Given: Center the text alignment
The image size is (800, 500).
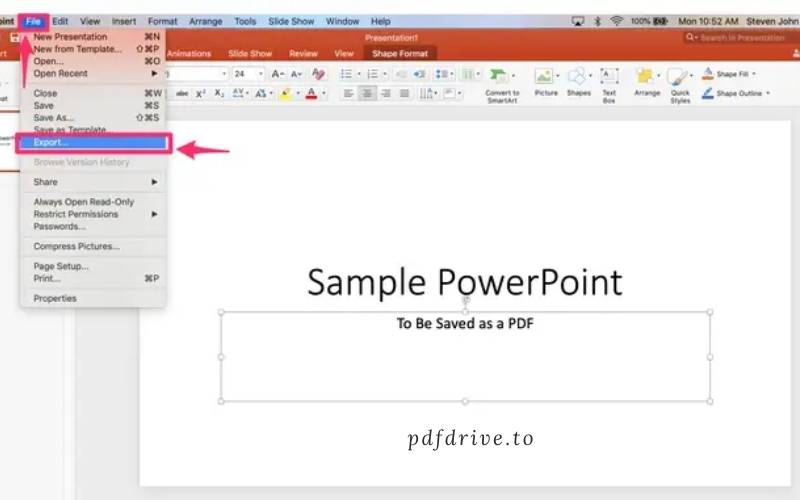Looking at the screenshot, I should point(367,93).
